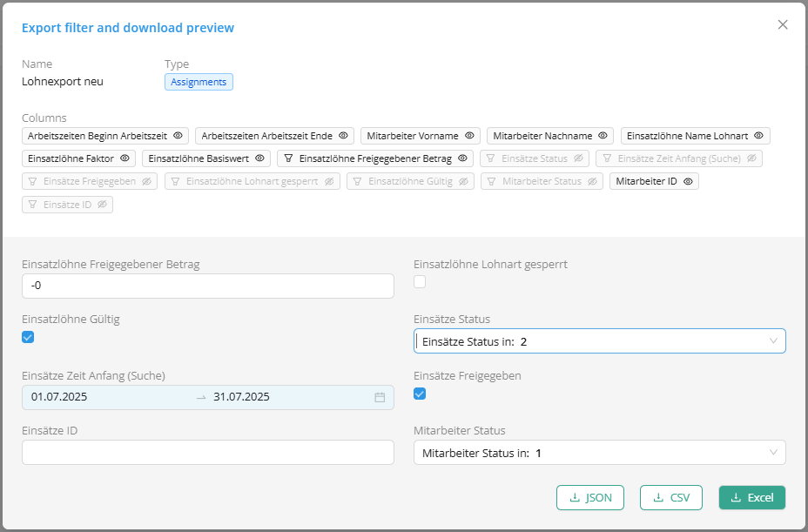Viewport: 808px width, 532px height.
Task: Check the Einsatzlöhne Lohnart gesperrt checkbox
Action: click(420, 282)
